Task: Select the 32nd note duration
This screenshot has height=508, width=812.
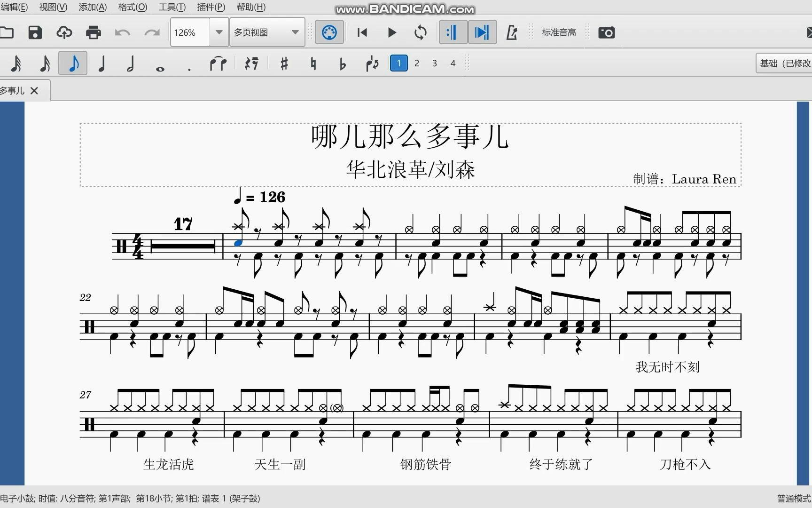Action: tap(16, 63)
